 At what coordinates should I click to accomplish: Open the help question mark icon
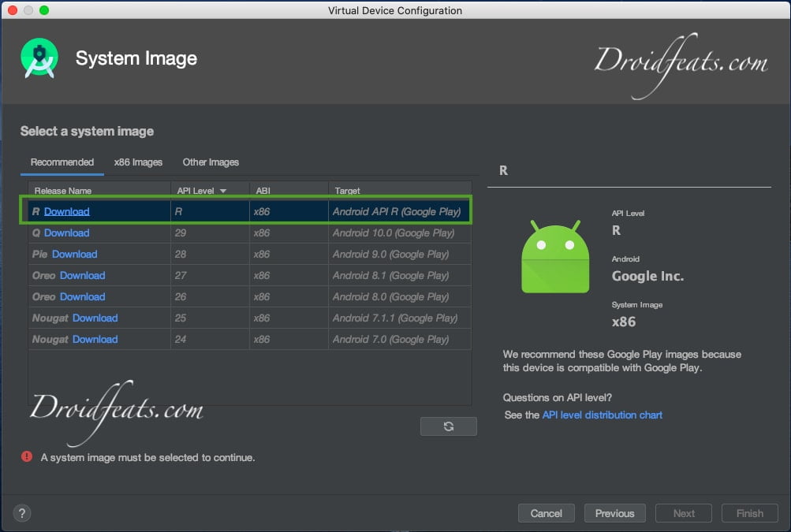click(21, 513)
